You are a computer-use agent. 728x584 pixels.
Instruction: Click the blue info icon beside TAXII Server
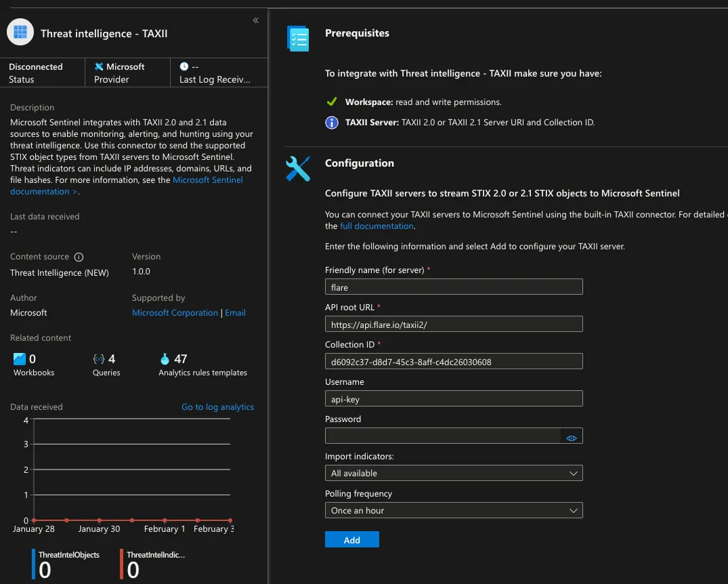click(332, 123)
